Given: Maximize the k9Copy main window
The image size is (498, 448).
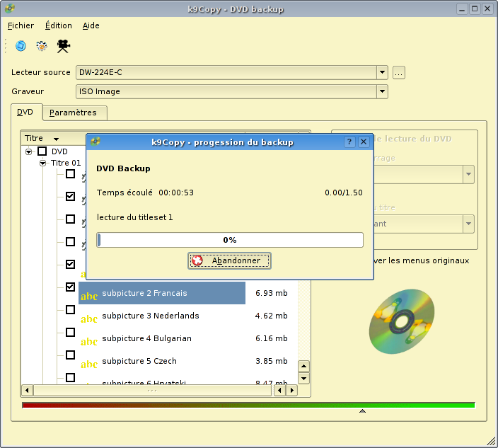Looking at the screenshot, I should tap(475, 8).
